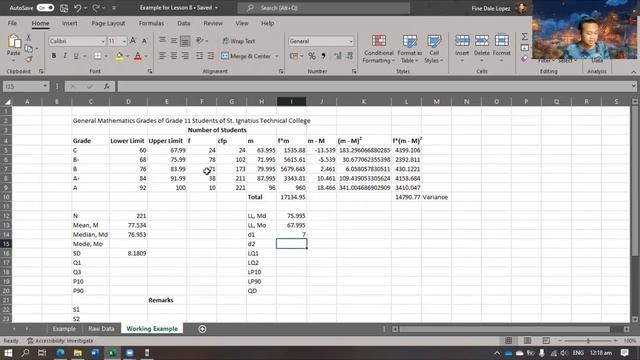640x360 pixels.
Task: Open the Borders dropdown
Action: click(106, 56)
